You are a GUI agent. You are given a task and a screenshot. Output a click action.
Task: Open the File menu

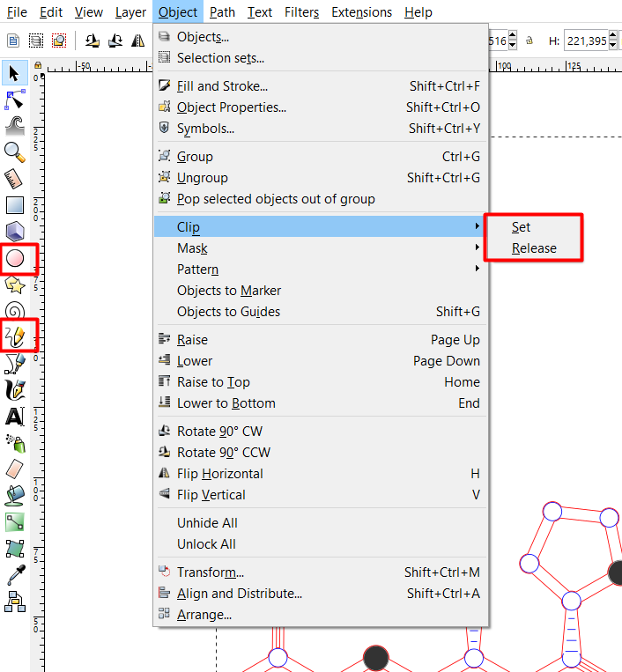[x=17, y=12]
